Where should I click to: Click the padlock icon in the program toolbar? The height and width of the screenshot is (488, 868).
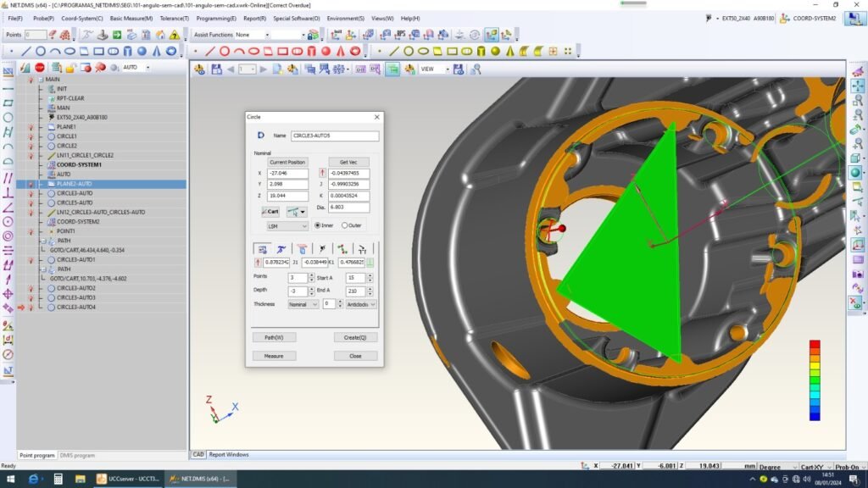[x=70, y=68]
